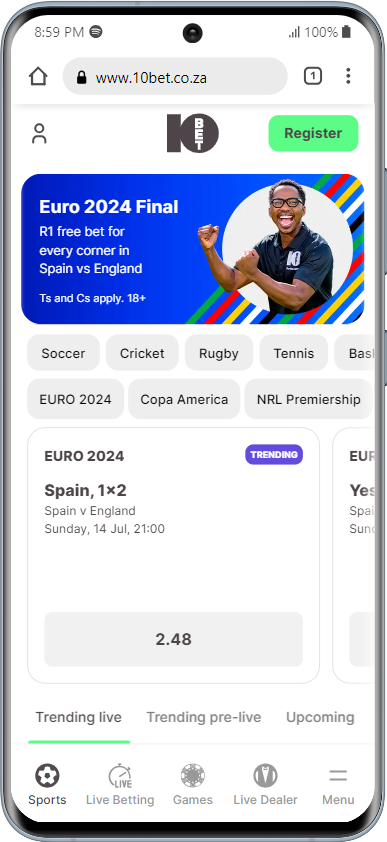This screenshot has width=387, height=842.
Task: Open the Games casino chip icon
Action: point(193,775)
